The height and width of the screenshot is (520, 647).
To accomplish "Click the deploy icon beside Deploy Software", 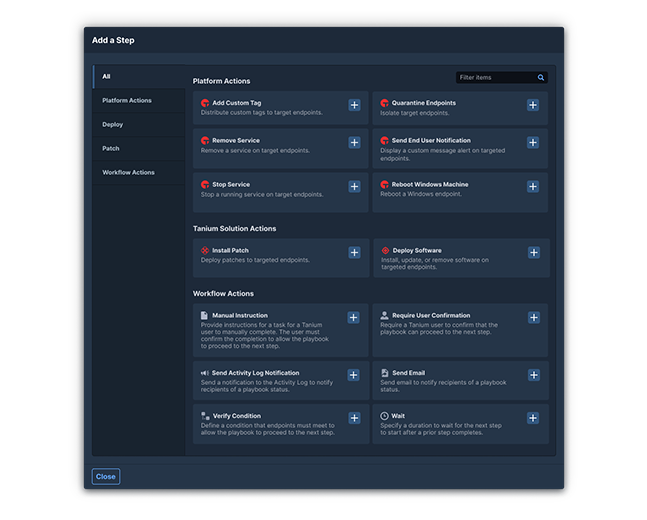I will (x=385, y=250).
